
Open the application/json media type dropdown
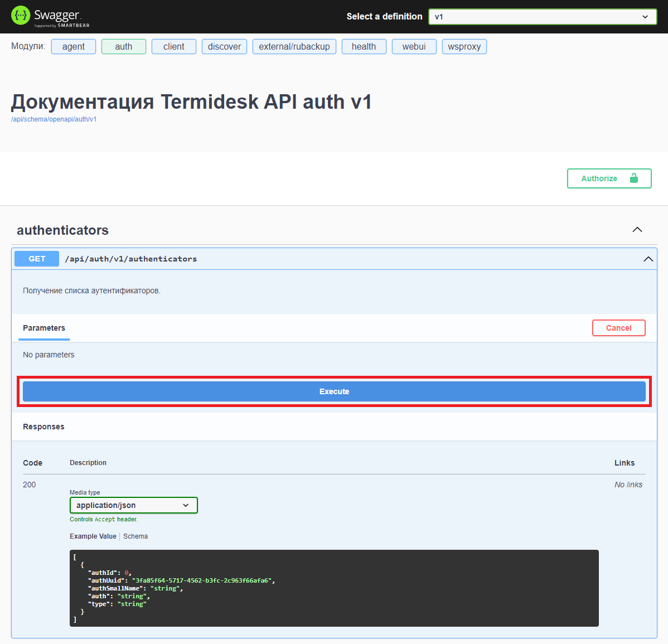click(133, 505)
